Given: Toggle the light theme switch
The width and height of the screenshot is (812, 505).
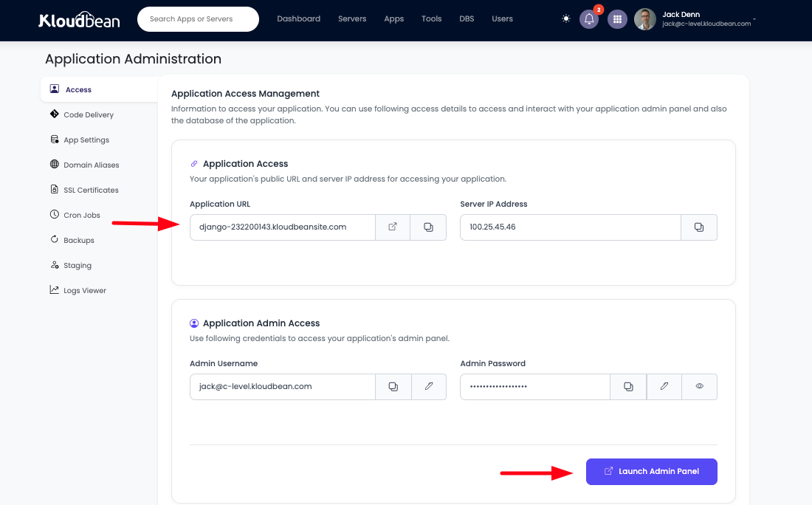Looking at the screenshot, I should coord(565,18).
